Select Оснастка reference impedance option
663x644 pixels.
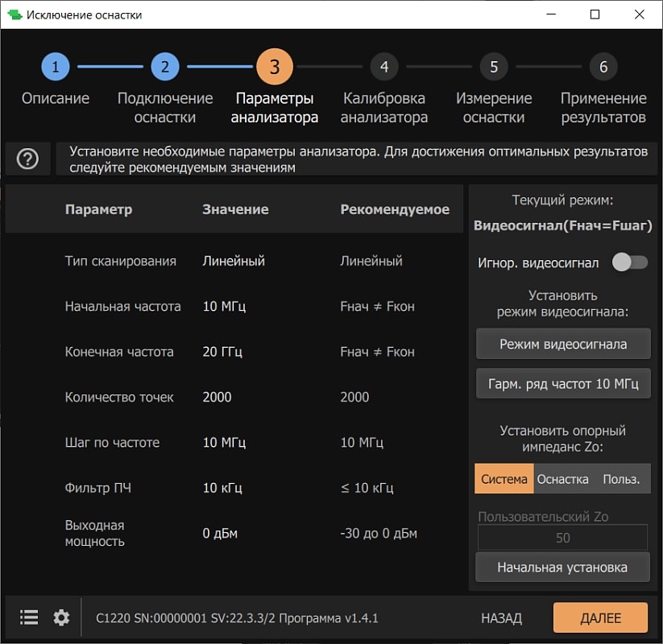tap(562, 478)
